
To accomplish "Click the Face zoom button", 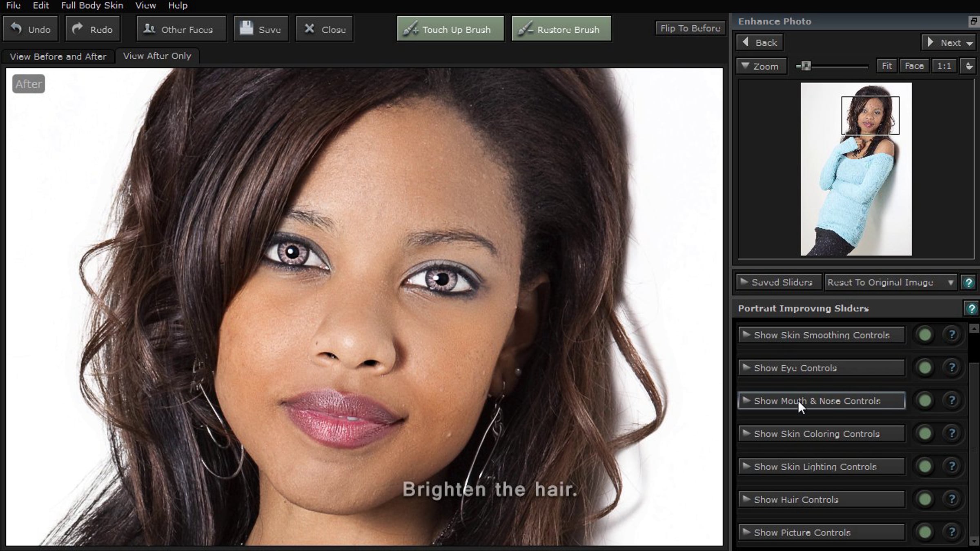I will (914, 66).
